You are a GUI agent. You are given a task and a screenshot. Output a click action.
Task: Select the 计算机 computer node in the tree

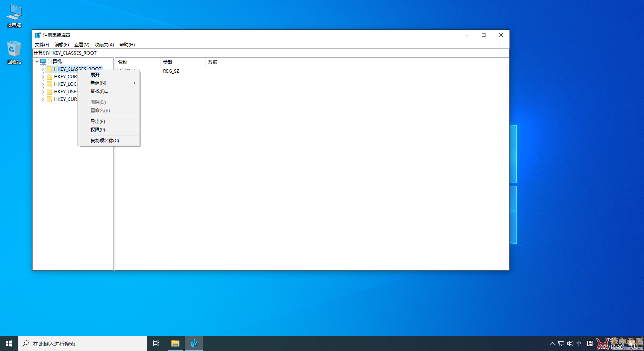click(x=56, y=61)
